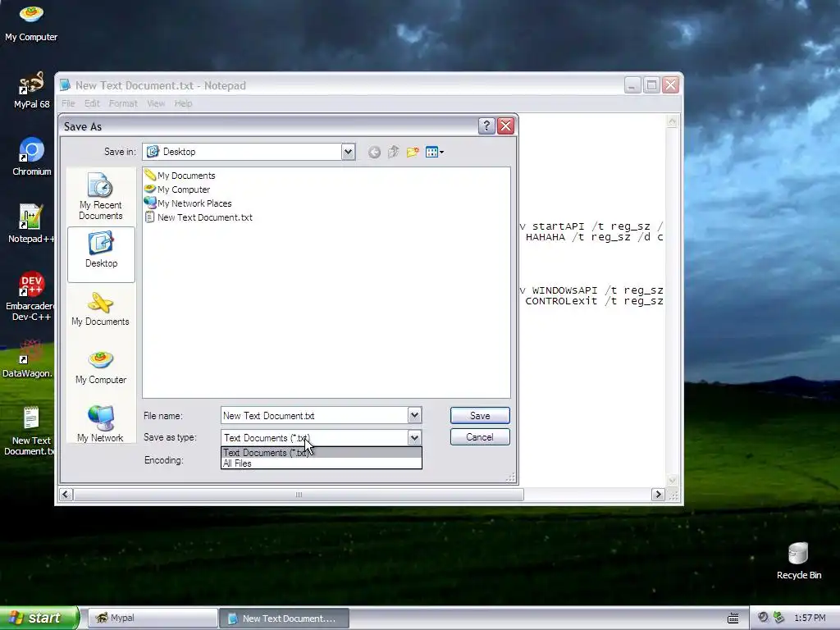Screen dimensions: 840x630
Task: Click the first system tray icon
Action: [x=763, y=618]
